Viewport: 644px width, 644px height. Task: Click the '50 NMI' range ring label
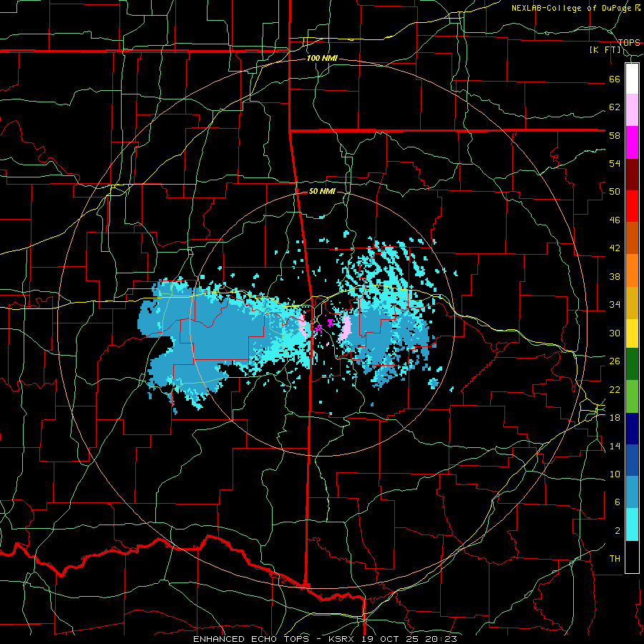coord(322,191)
